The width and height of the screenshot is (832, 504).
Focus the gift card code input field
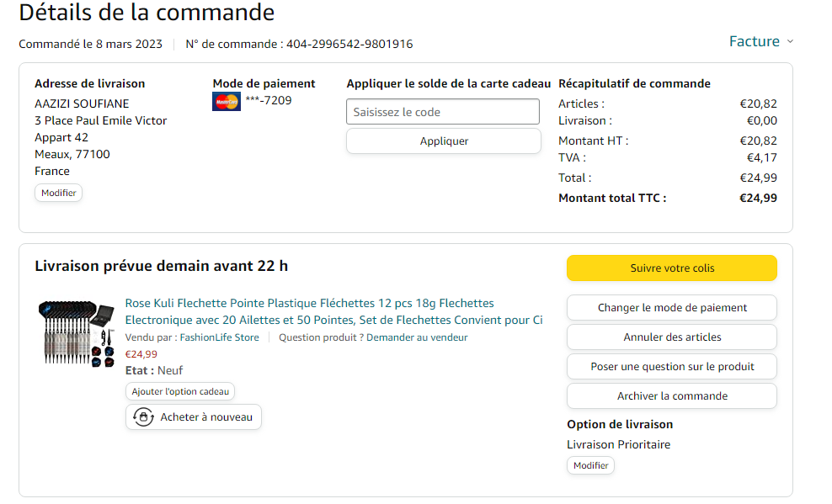pos(443,112)
